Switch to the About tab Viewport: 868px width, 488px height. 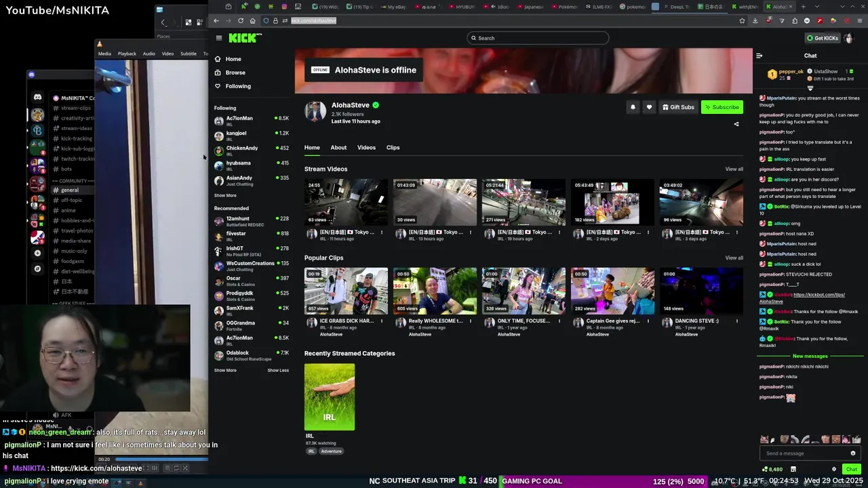click(x=338, y=148)
